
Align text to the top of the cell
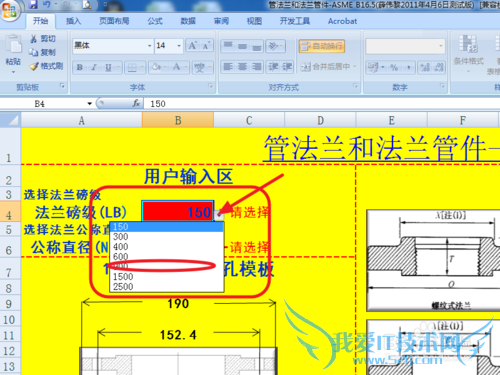pyautogui.click(x=228, y=46)
